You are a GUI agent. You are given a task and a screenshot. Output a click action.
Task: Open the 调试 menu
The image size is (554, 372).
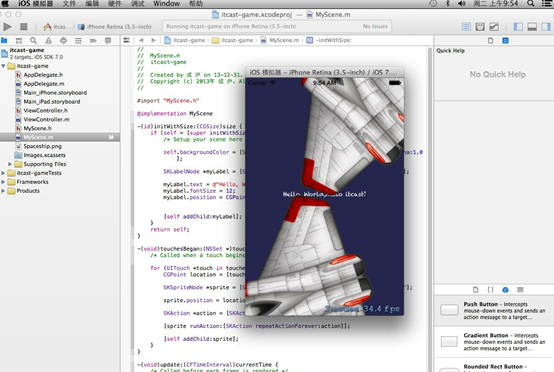(137, 4)
